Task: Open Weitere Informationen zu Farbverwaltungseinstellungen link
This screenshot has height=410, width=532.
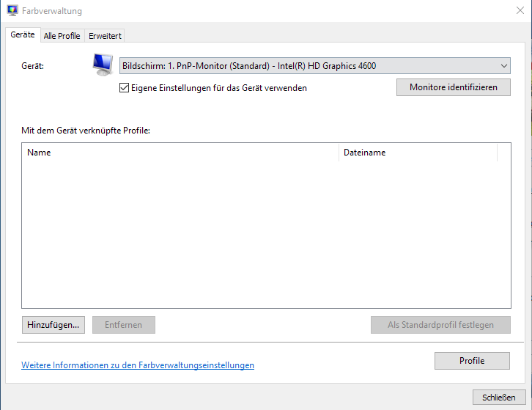Action: (x=138, y=365)
